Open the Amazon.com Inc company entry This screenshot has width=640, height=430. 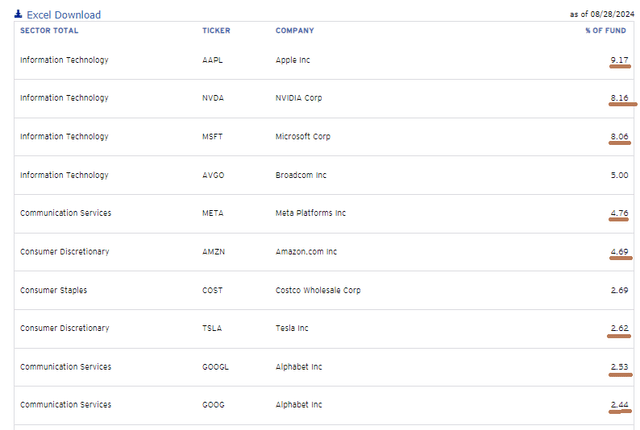[308, 252]
